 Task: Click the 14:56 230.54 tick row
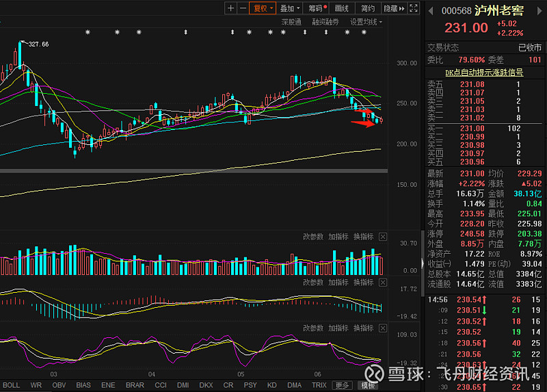point(485,300)
